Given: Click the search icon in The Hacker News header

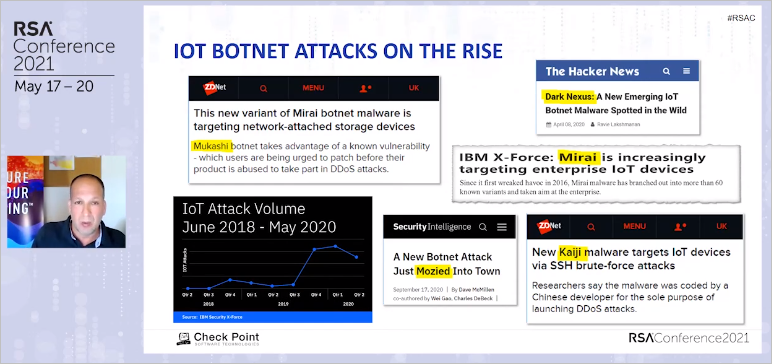Looking at the screenshot, I should (x=666, y=71).
